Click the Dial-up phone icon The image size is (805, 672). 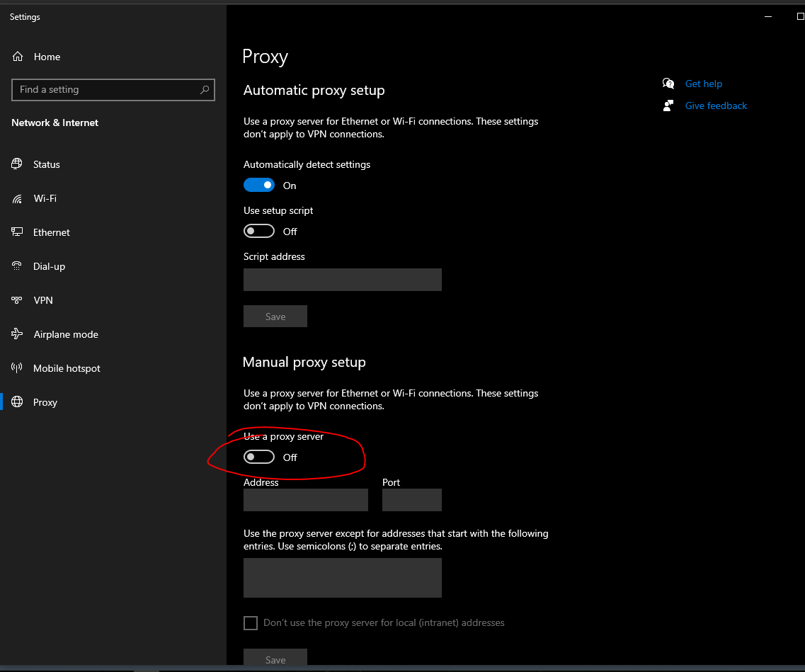17,266
